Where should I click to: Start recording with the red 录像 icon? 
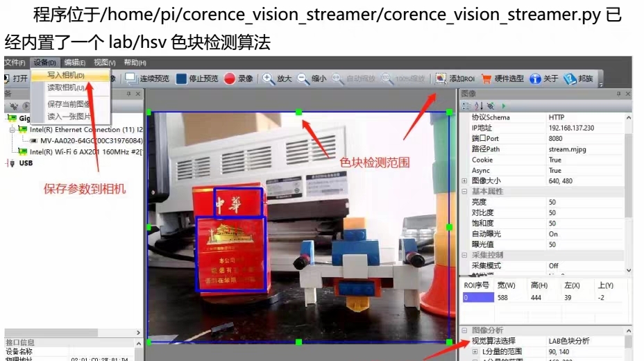click(x=230, y=78)
